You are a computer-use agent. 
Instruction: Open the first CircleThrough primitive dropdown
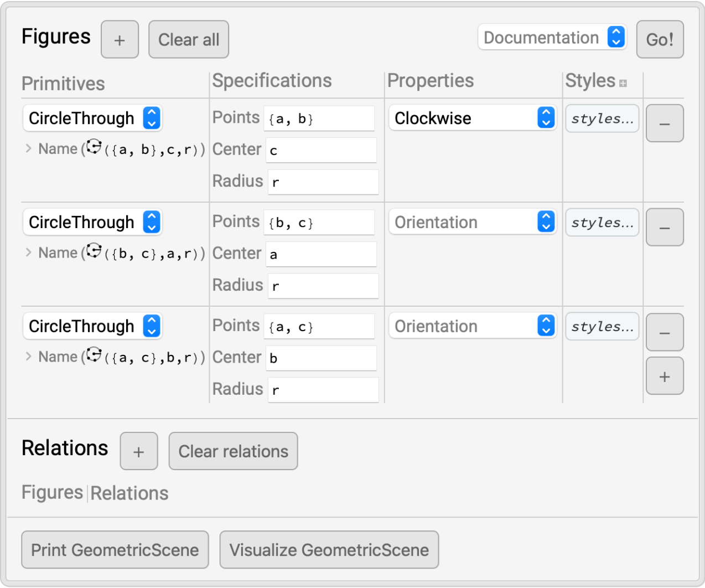click(x=92, y=118)
